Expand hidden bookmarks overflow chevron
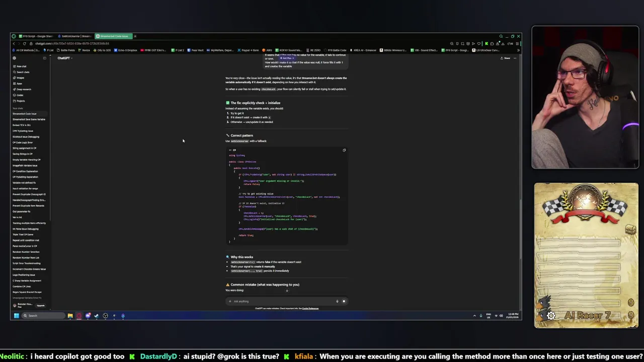Viewport: 644px width, 362px height. [x=518, y=50]
